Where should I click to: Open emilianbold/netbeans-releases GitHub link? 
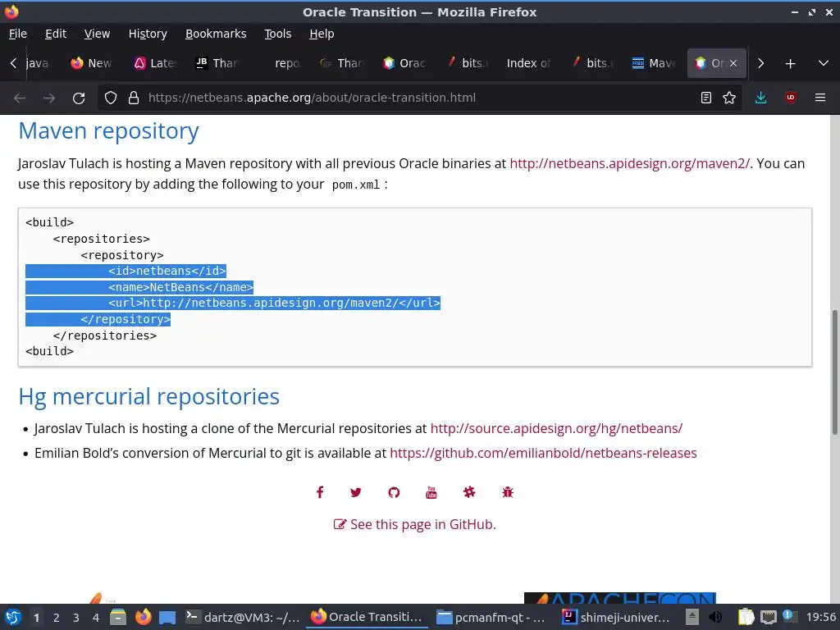[543, 453]
